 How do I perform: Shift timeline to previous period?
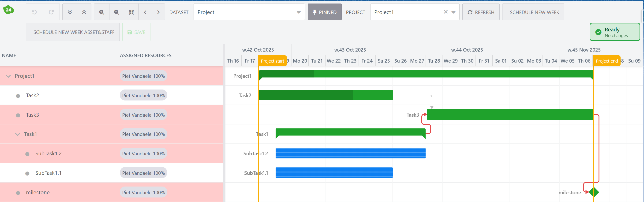(145, 12)
